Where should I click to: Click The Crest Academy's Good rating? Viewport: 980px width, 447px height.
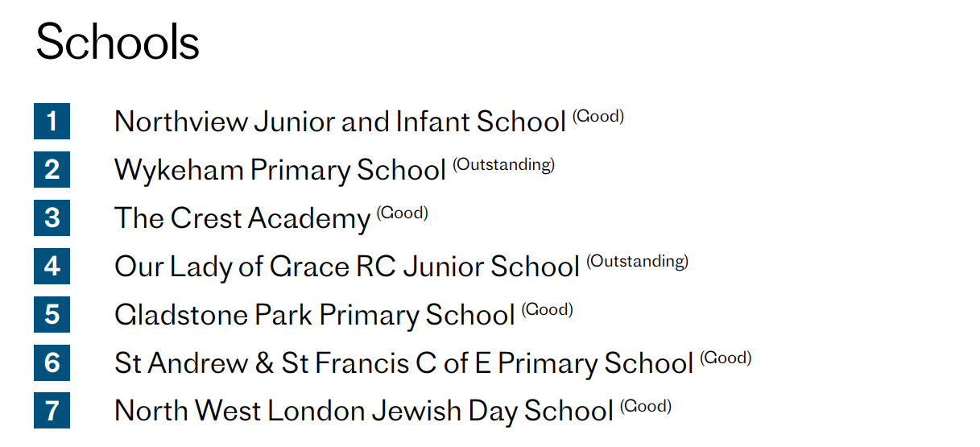pos(402,213)
